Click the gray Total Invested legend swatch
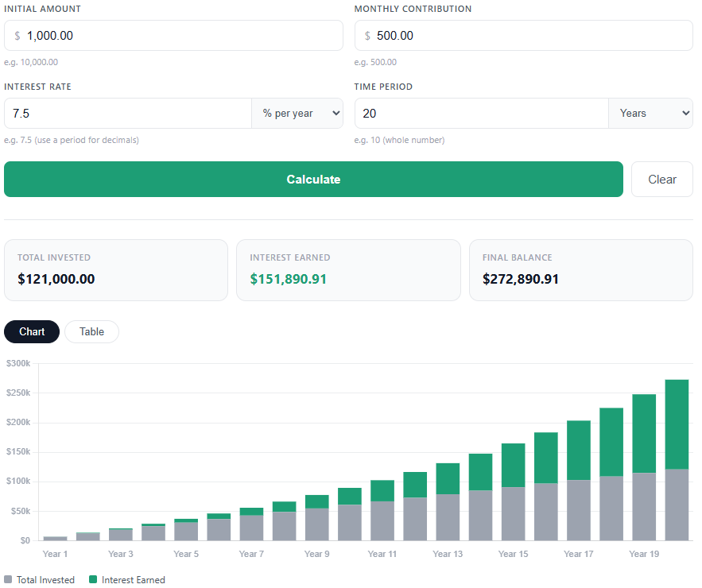This screenshot has height=588, width=702. pos(8,579)
